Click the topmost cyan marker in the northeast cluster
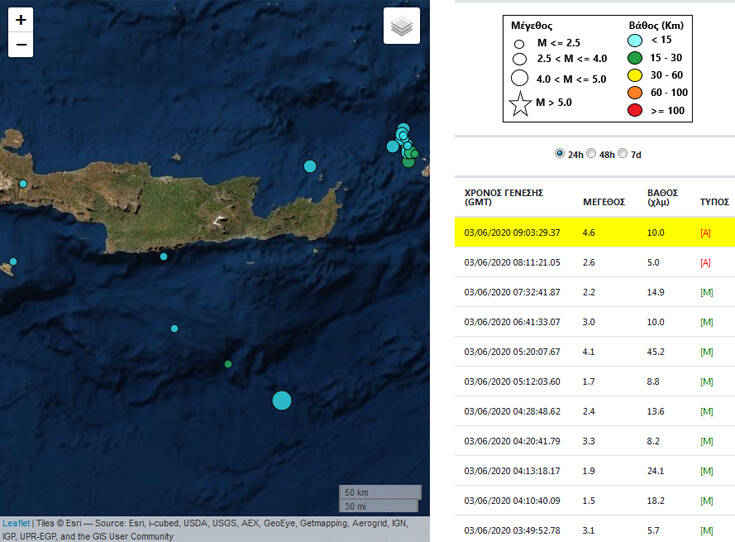This screenshot has width=735, height=542. (x=403, y=128)
